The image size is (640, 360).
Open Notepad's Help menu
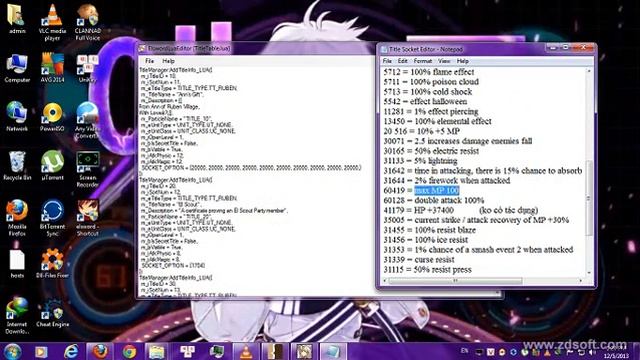coord(462,61)
